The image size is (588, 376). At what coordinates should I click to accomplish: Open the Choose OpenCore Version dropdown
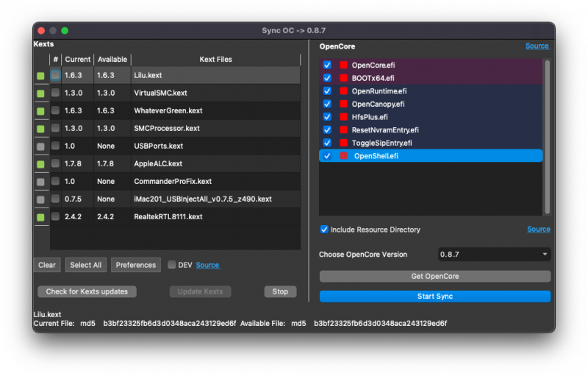tap(494, 255)
